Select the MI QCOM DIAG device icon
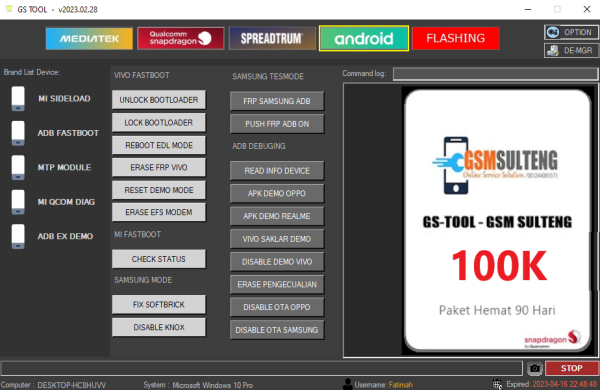The height and width of the screenshot is (390, 600). 18,202
